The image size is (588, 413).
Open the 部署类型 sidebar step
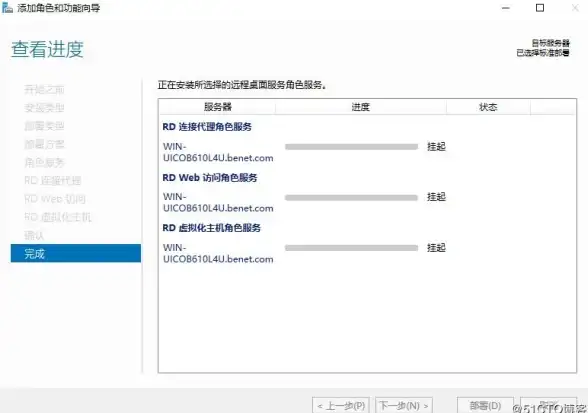44,126
